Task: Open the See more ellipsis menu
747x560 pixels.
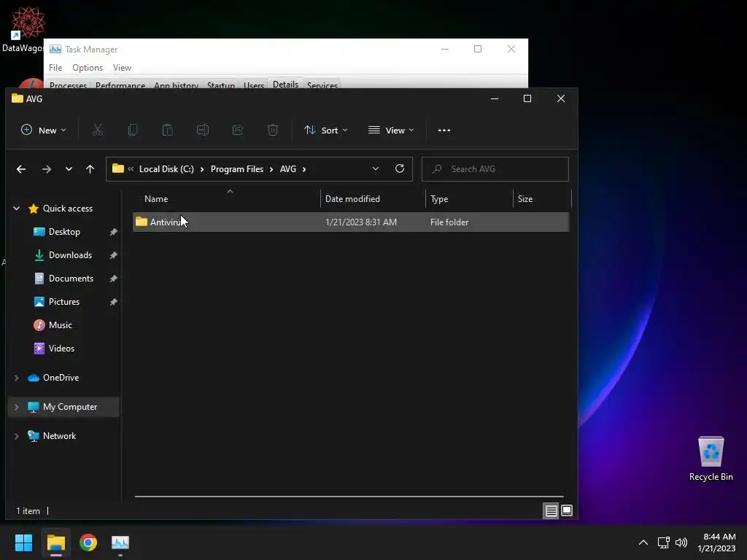Action: pyautogui.click(x=444, y=130)
